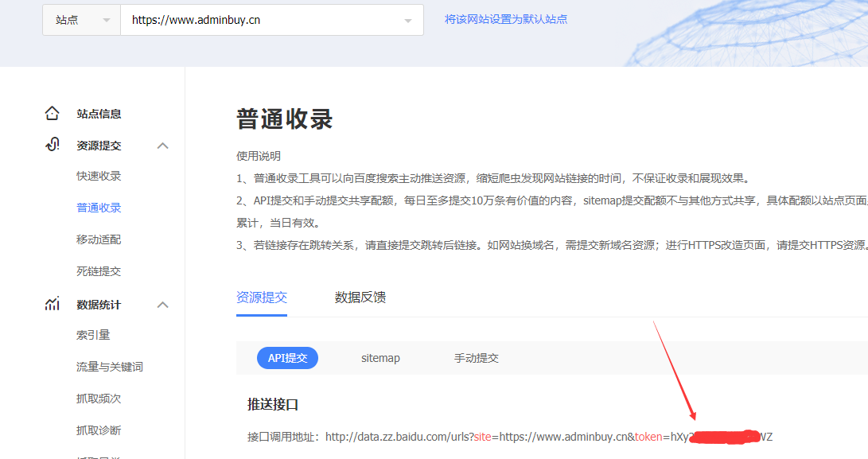Open the 站点 dropdown selector
The height and width of the screenshot is (459, 868).
81,19
